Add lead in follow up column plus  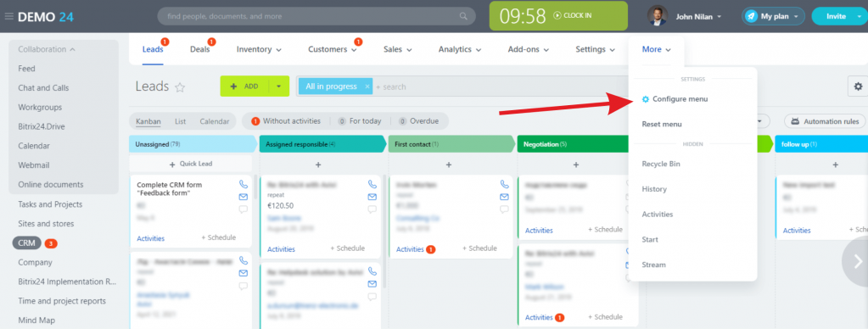tap(836, 164)
